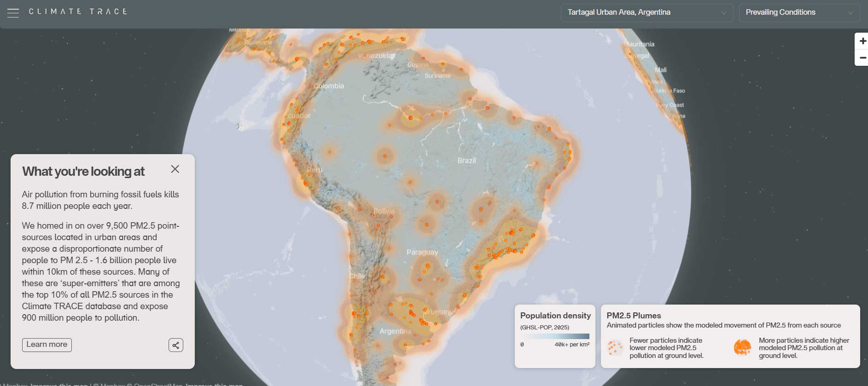Zoom in using the plus button
Viewport: 868px width, 386px height.
(x=862, y=41)
